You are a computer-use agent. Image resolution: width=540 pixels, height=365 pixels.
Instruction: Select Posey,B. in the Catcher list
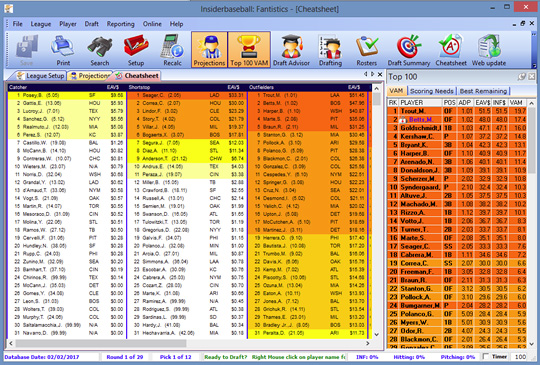coord(67,95)
